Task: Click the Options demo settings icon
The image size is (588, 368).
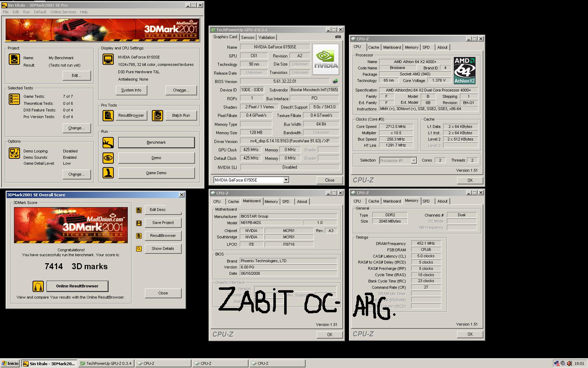Action: [14, 153]
